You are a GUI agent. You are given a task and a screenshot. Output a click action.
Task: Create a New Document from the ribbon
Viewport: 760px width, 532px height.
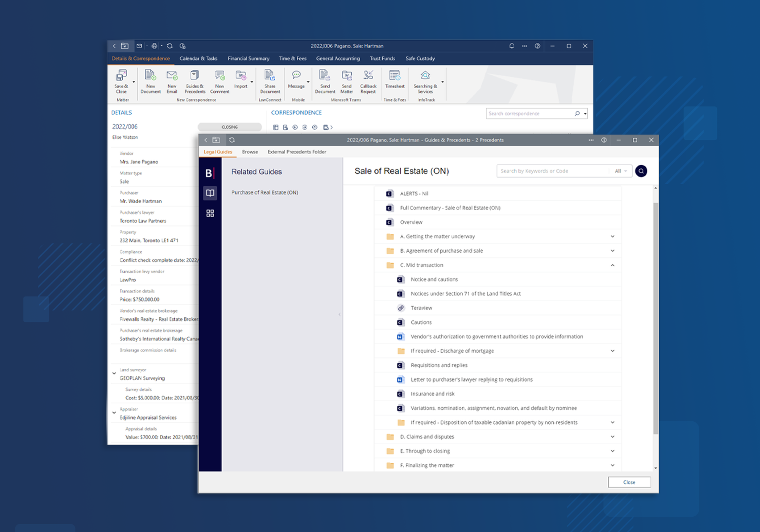click(x=151, y=82)
